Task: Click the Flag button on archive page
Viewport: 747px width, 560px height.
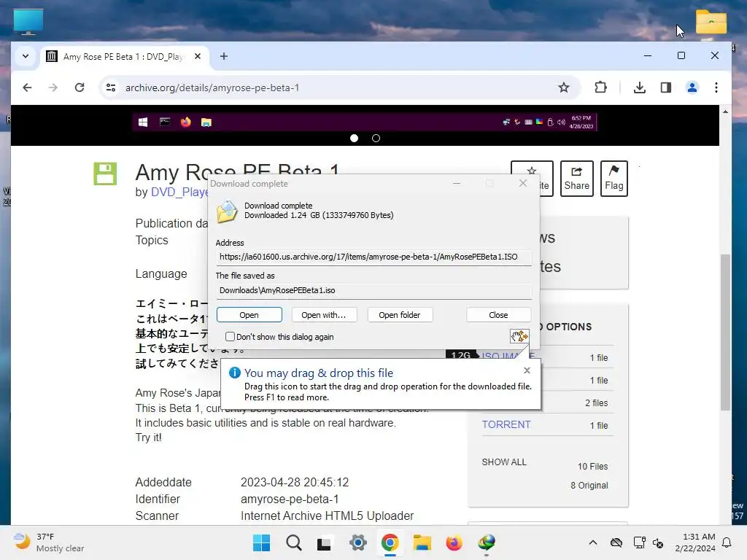Action: (614, 179)
